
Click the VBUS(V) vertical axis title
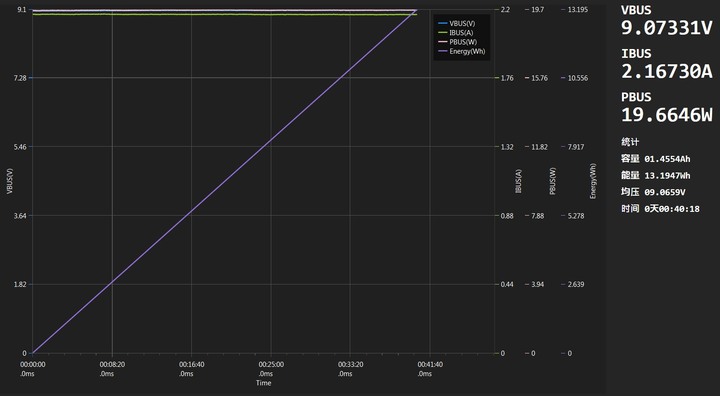coord(9,181)
